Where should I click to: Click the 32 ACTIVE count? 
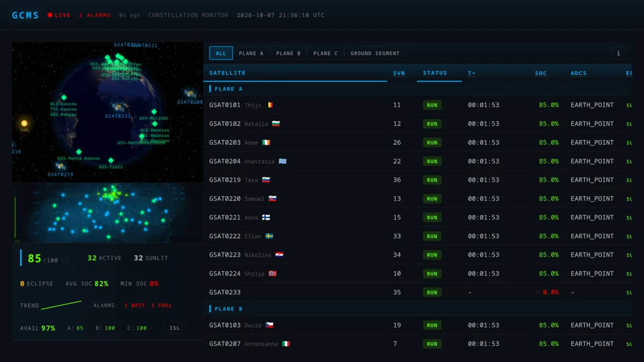coord(104,258)
